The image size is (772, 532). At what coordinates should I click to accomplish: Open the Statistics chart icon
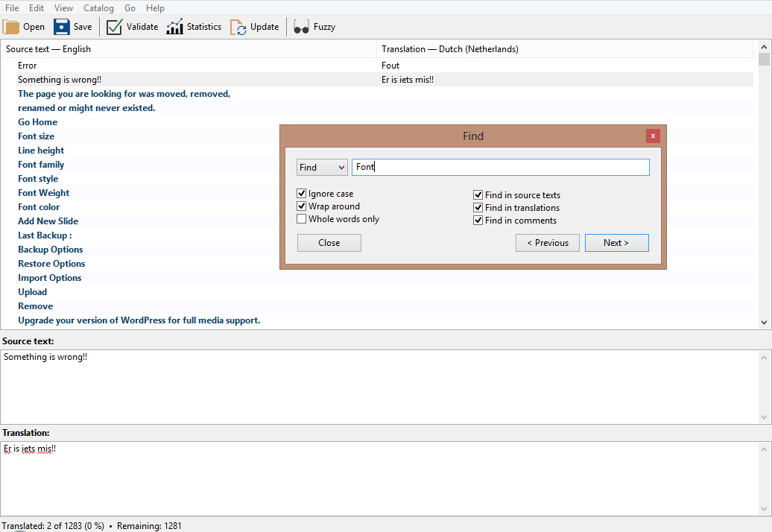174,27
